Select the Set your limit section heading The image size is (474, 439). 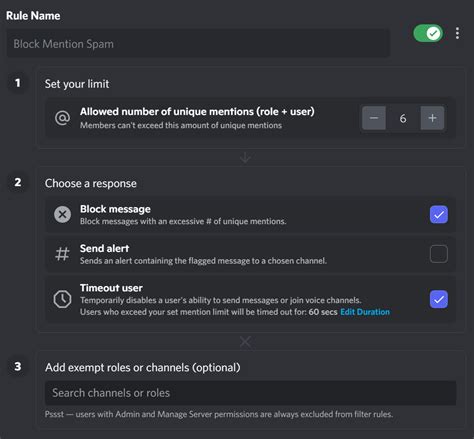point(77,84)
